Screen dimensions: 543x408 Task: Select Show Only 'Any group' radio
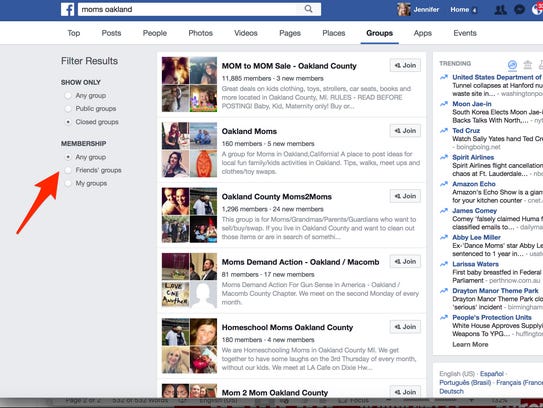tap(68, 96)
